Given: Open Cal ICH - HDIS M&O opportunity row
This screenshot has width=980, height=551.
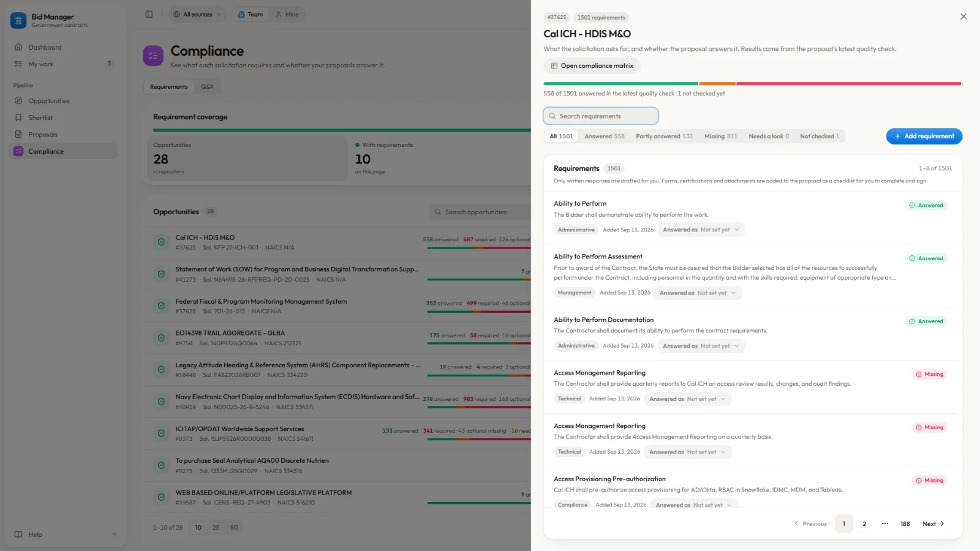Looking at the screenshot, I should point(337,242).
